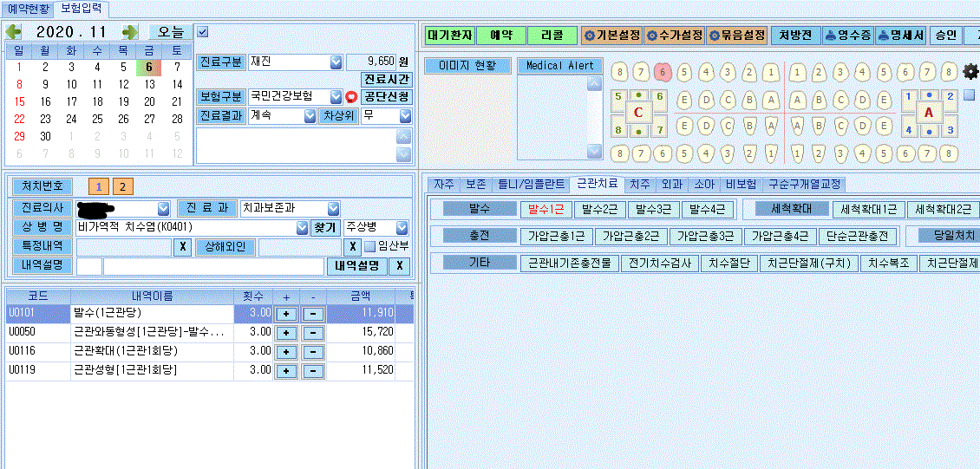Viewport: 980px width, 469px height.
Task: Select green quadrant number 8 near C
Action: coord(618,130)
